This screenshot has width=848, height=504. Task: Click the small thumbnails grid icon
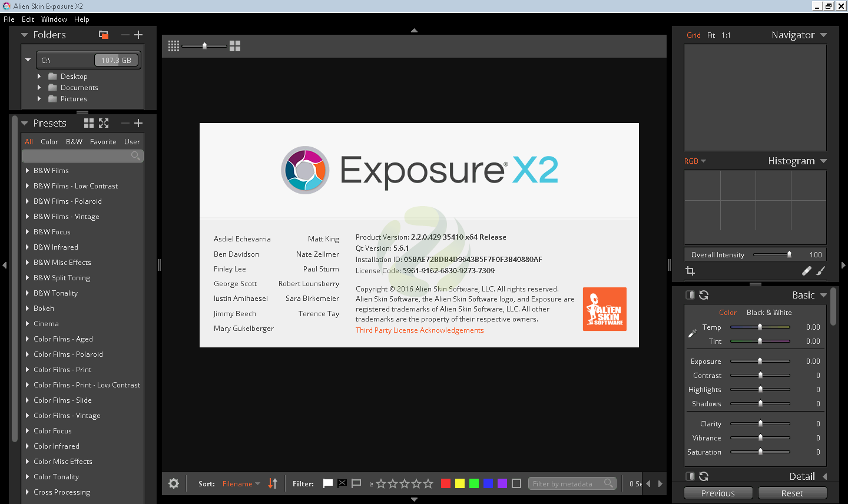coord(174,46)
